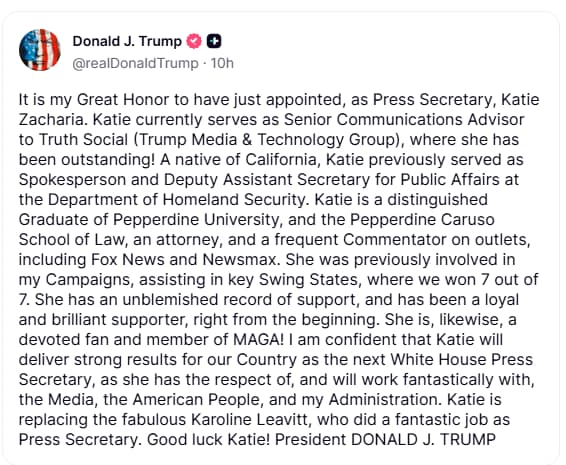Image resolution: width=566 pixels, height=465 pixels.
Task: Click 'Trump Media & Technology Group' text
Action: (x=267, y=140)
